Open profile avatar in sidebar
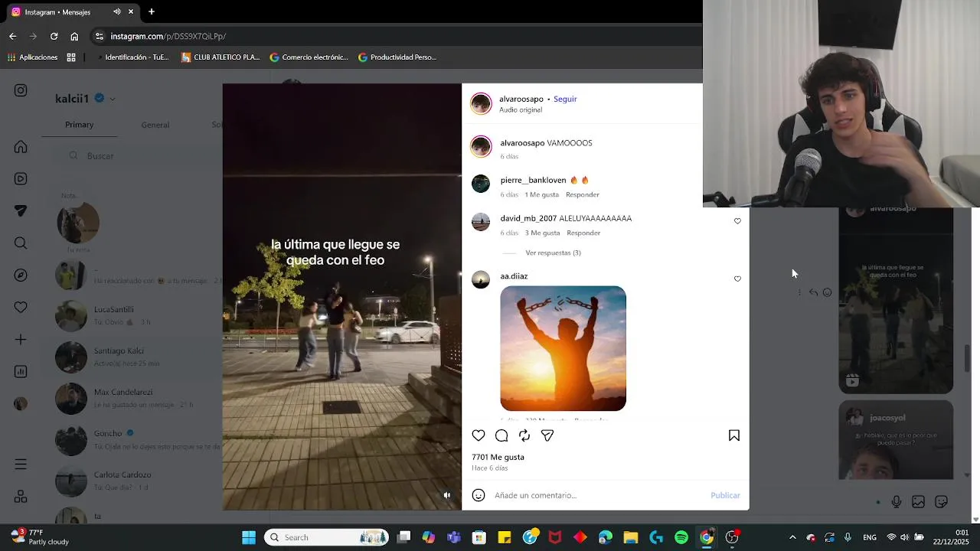The height and width of the screenshot is (551, 980). [21, 403]
